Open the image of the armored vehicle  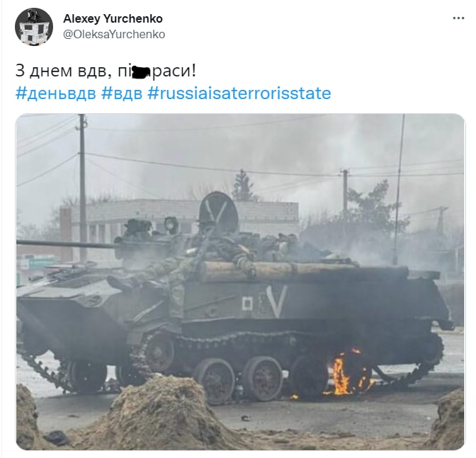240,282
